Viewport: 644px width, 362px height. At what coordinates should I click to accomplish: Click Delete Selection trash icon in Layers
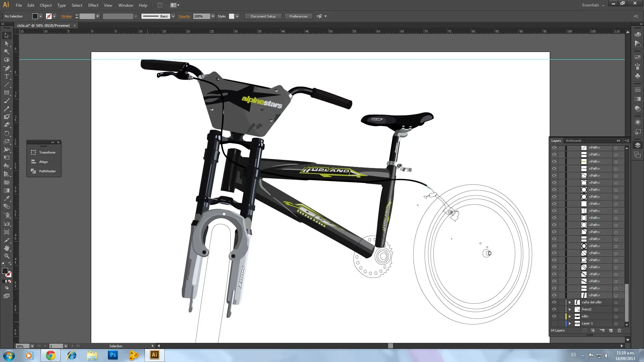pos(619,330)
